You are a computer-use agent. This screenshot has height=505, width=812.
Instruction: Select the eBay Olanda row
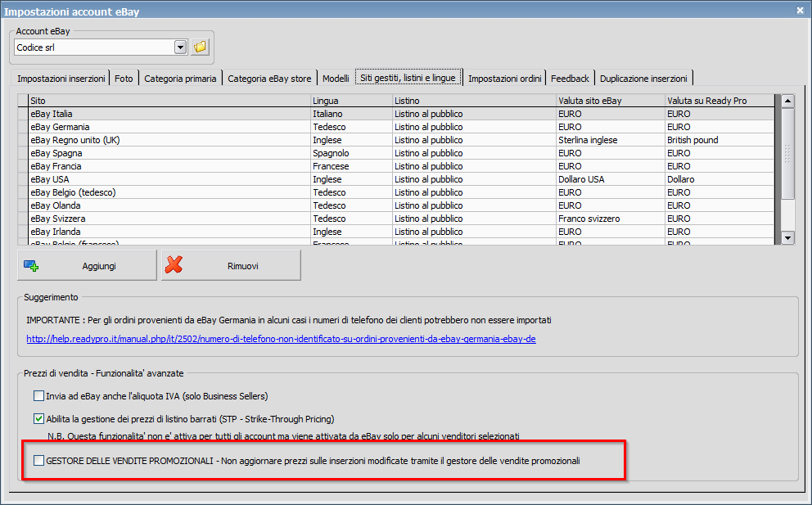click(x=396, y=205)
